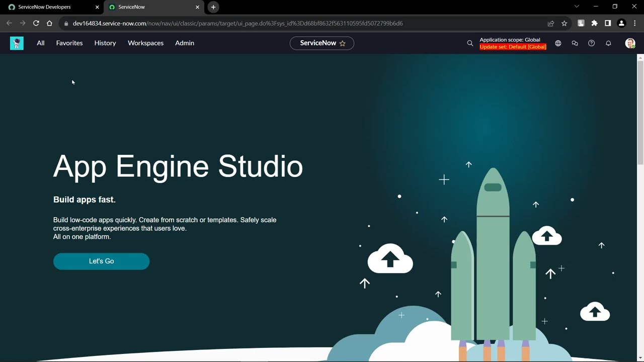Reload the current page

[36, 23]
